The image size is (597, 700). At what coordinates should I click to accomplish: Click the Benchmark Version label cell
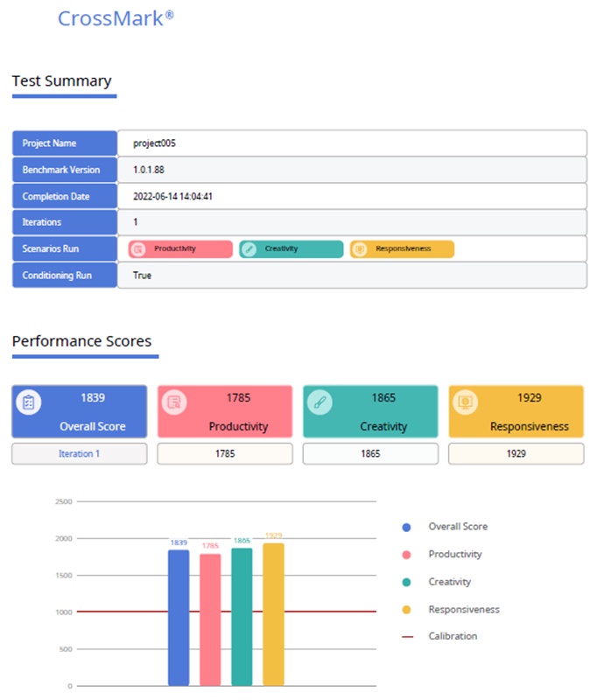click(x=65, y=170)
